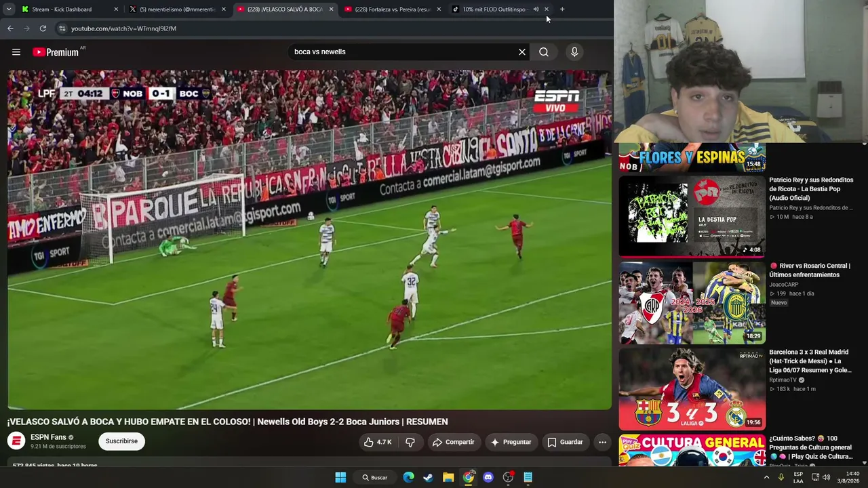The height and width of the screenshot is (488, 868).
Task: Open the Barcelona 3 x 3 Real Madrid title
Action: click(809, 361)
